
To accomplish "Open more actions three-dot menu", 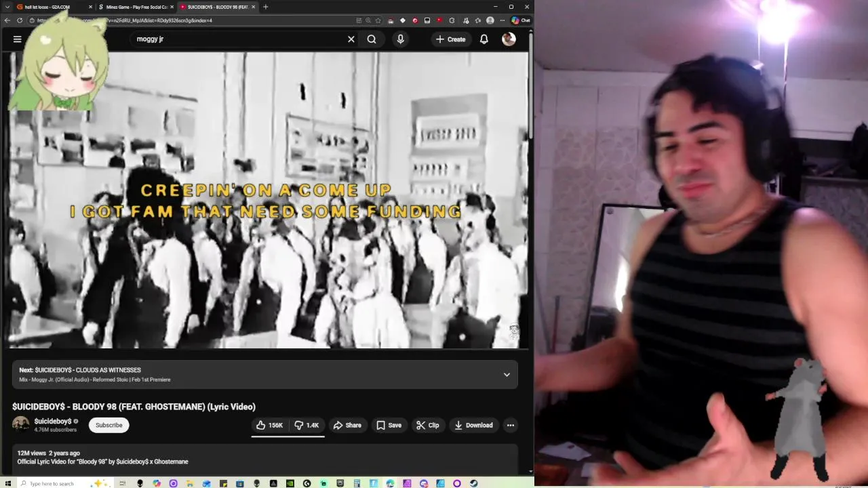I will point(511,425).
